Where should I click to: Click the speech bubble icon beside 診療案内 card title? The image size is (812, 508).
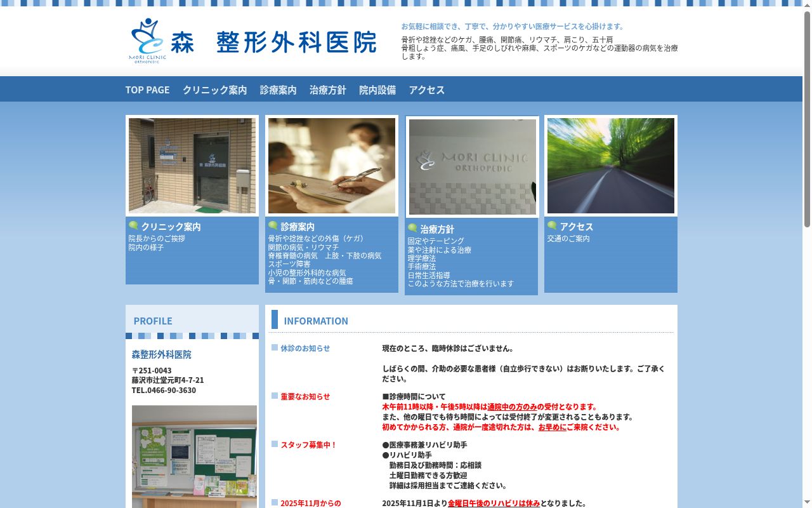tap(273, 225)
